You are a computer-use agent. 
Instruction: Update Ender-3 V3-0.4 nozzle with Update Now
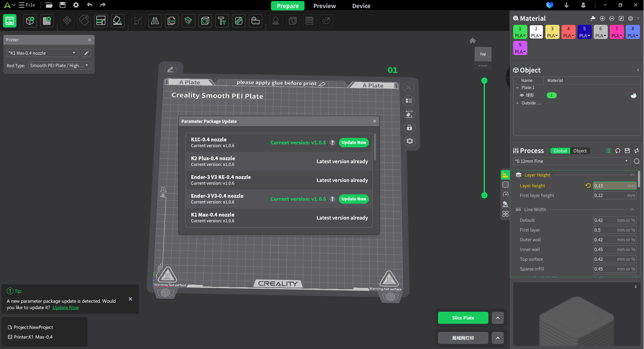[x=354, y=199]
